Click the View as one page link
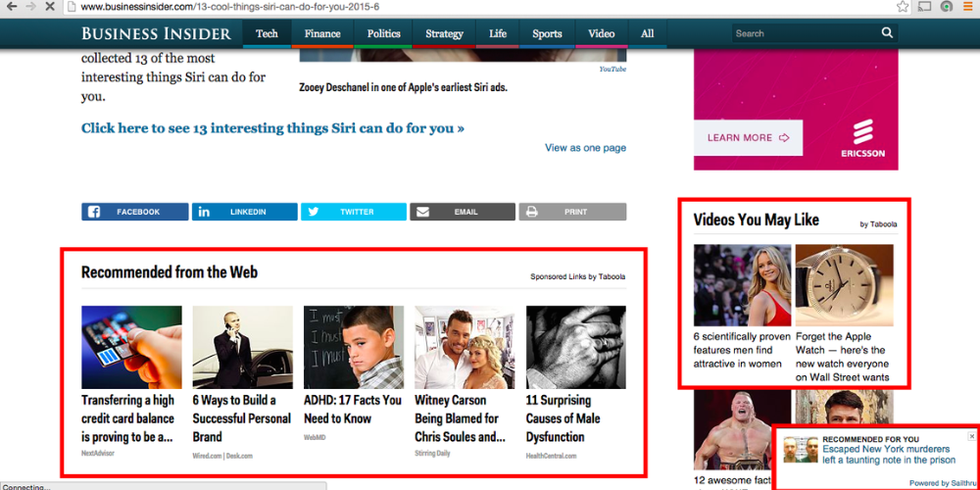The height and width of the screenshot is (490, 980). pyautogui.click(x=586, y=148)
